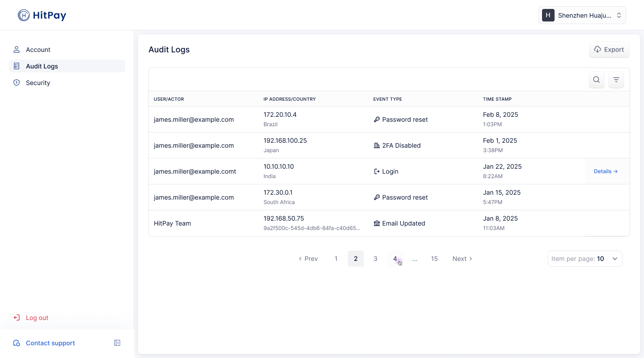
Task: Click the EVENT TYPE column header
Action: point(388,99)
